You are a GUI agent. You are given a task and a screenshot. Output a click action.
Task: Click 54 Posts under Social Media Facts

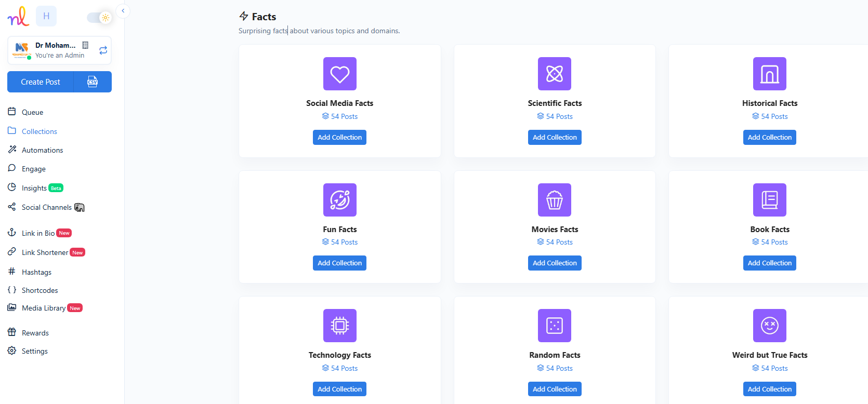click(340, 116)
